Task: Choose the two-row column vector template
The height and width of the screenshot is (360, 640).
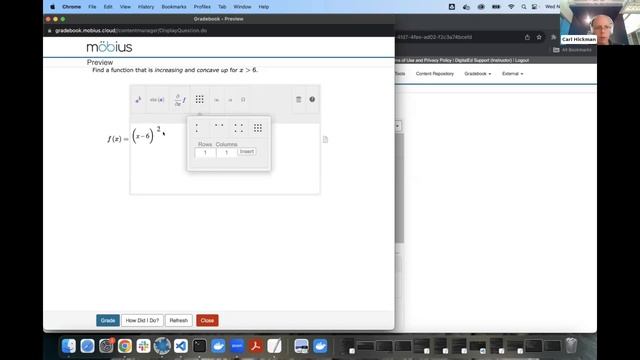Action: [x=197, y=128]
